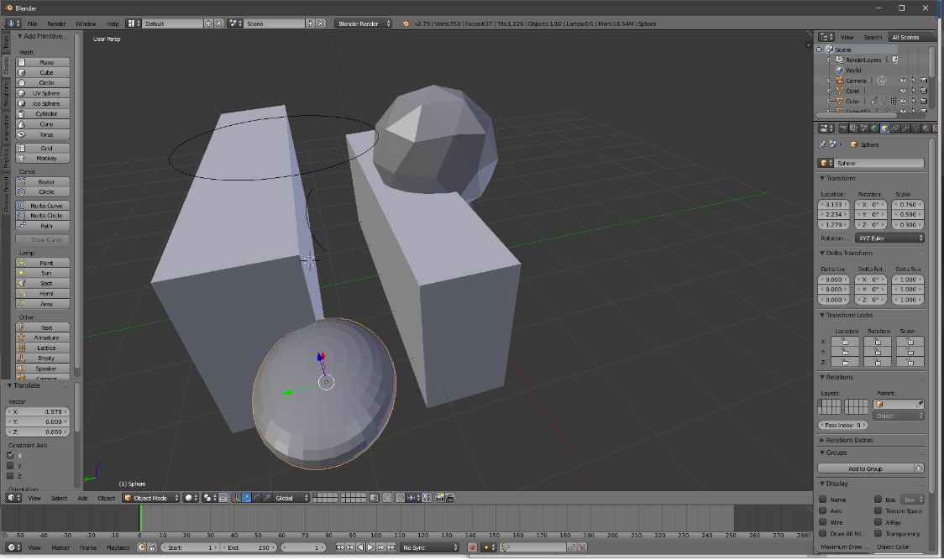This screenshot has width=944, height=560.
Task: Click the Pass Index slider field
Action: click(x=843, y=425)
